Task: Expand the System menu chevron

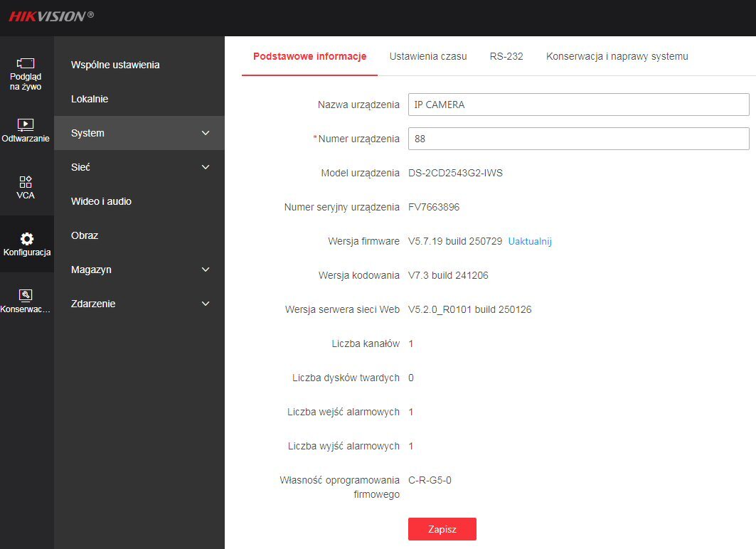Action: pyautogui.click(x=206, y=133)
